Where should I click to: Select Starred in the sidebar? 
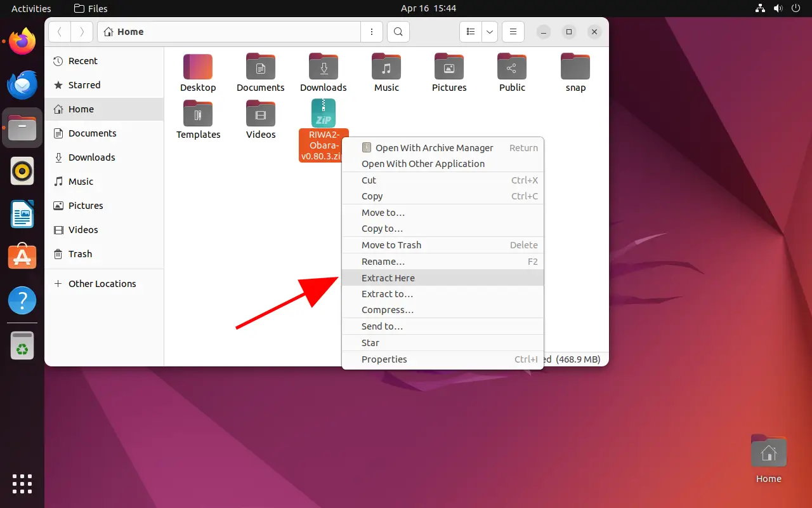84,85
